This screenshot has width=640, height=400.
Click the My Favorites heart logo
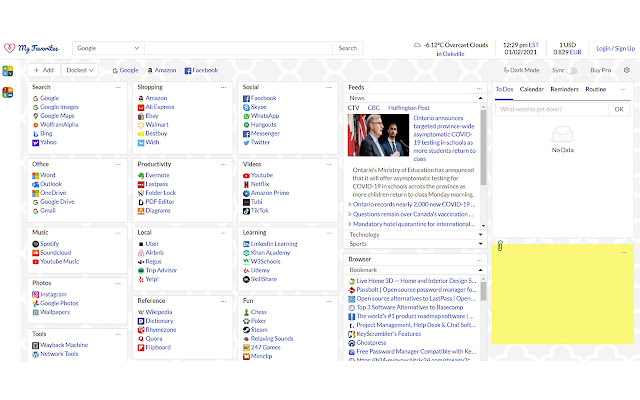coord(9,48)
